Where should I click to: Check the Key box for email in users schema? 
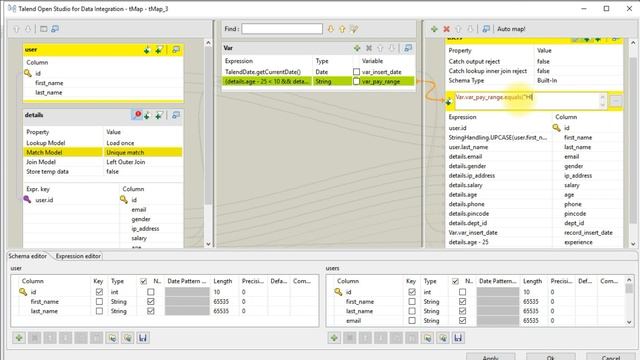[412, 320]
